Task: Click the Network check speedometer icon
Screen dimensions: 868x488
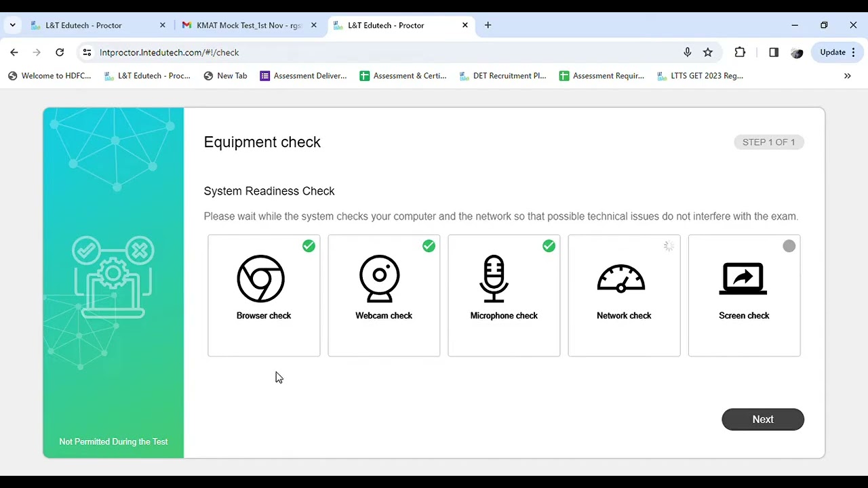Action: (x=621, y=278)
